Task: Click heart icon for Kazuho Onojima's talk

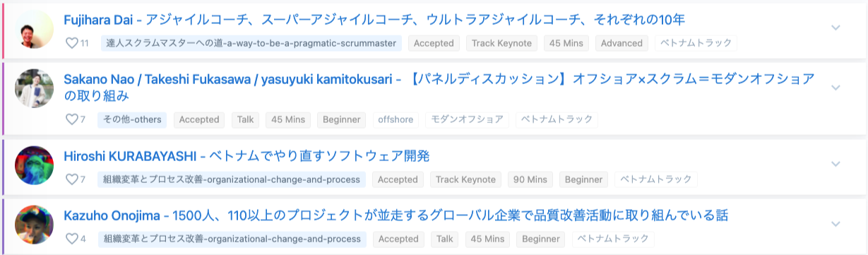Action: 71,239
